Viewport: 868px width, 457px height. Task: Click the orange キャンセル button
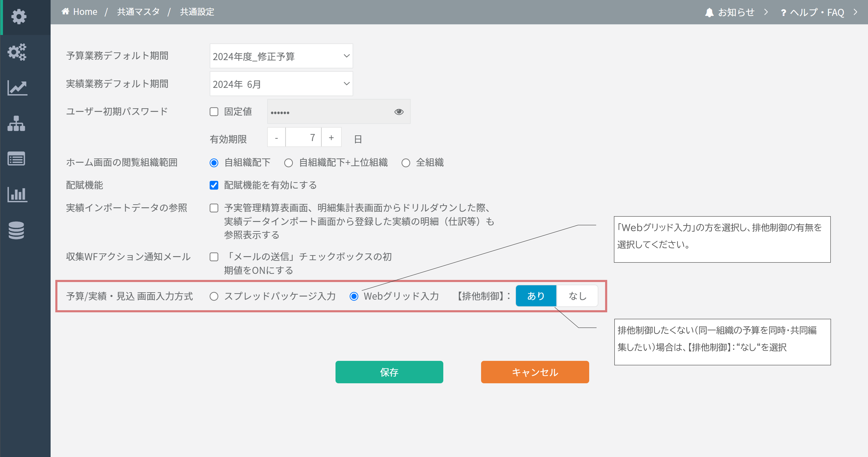click(x=535, y=372)
